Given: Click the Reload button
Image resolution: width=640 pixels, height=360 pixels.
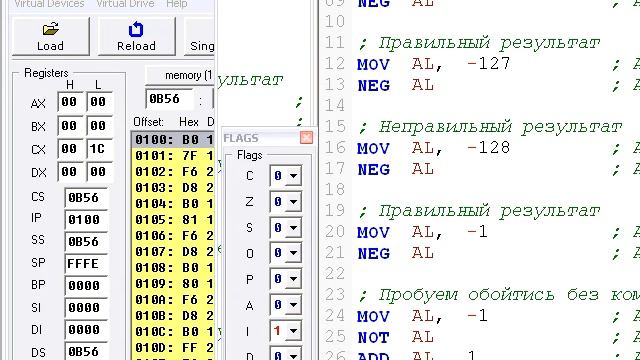Looking at the screenshot, I should (136, 36).
